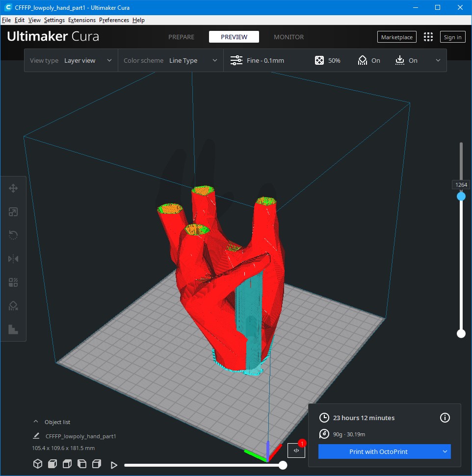The width and height of the screenshot is (472, 476).
Task: Collapse the Object list
Action: 36,422
